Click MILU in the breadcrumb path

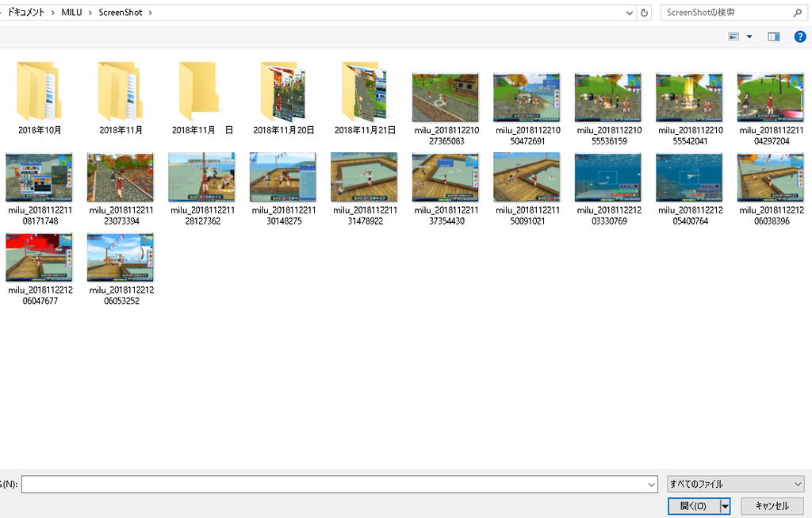71,13
